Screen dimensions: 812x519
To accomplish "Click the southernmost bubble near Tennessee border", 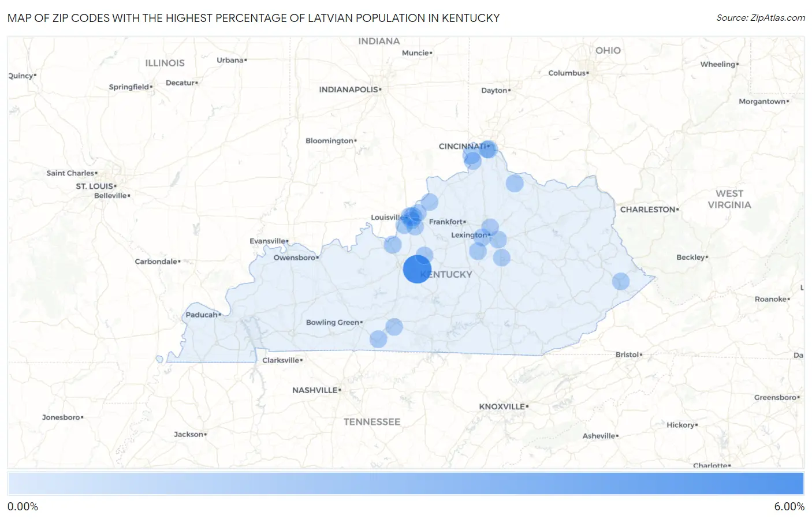I will tap(378, 339).
